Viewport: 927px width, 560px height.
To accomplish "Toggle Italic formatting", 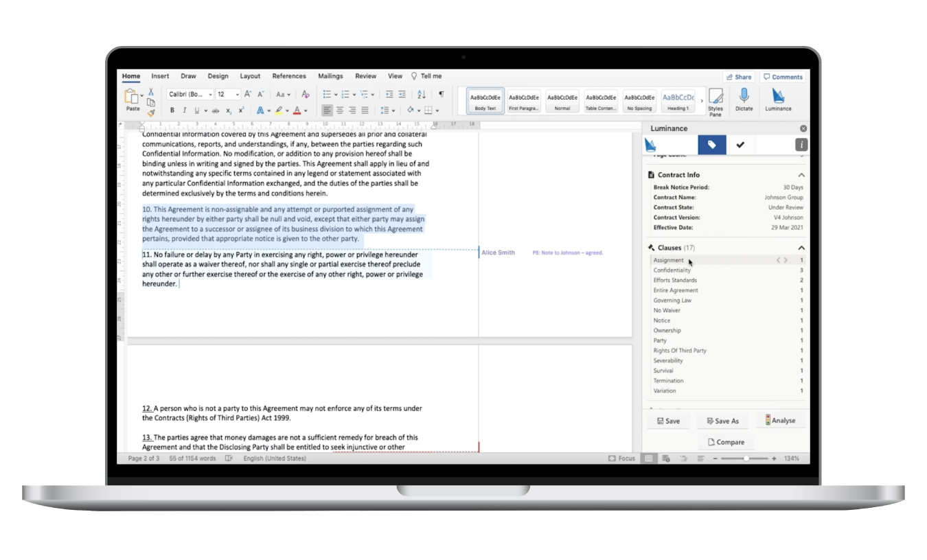I will click(184, 110).
